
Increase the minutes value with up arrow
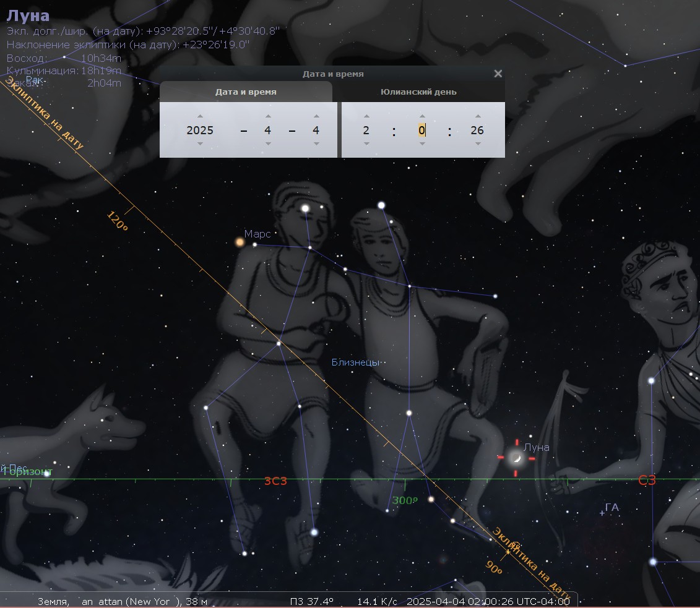click(422, 116)
